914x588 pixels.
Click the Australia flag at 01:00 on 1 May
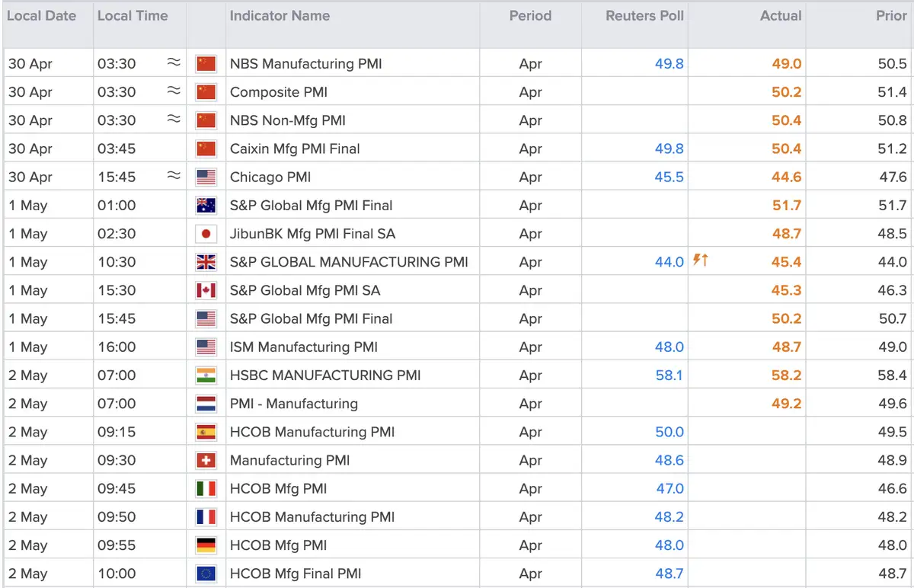[x=206, y=205]
